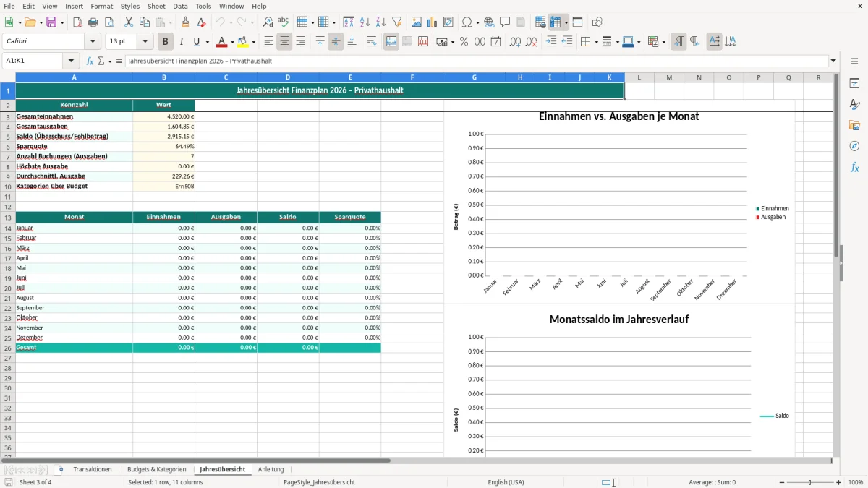The height and width of the screenshot is (488, 868).
Task: Open Find & Replace
Action: click(268, 22)
